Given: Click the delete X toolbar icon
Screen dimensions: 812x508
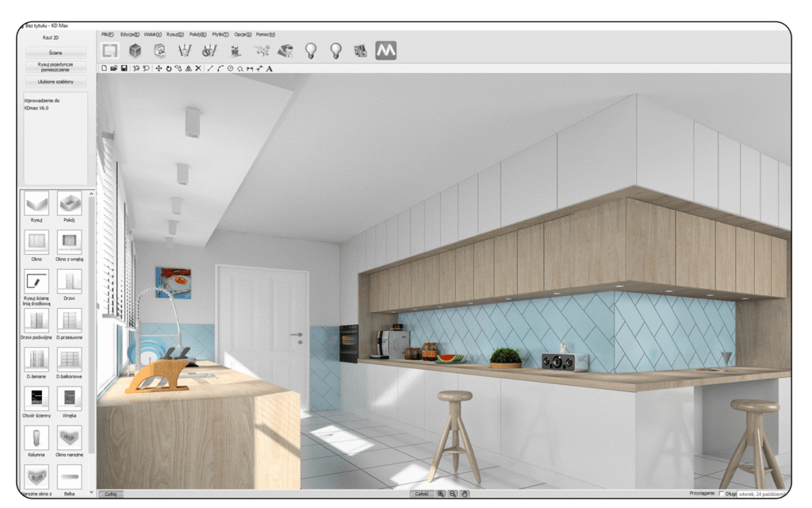Looking at the screenshot, I should click(x=198, y=69).
